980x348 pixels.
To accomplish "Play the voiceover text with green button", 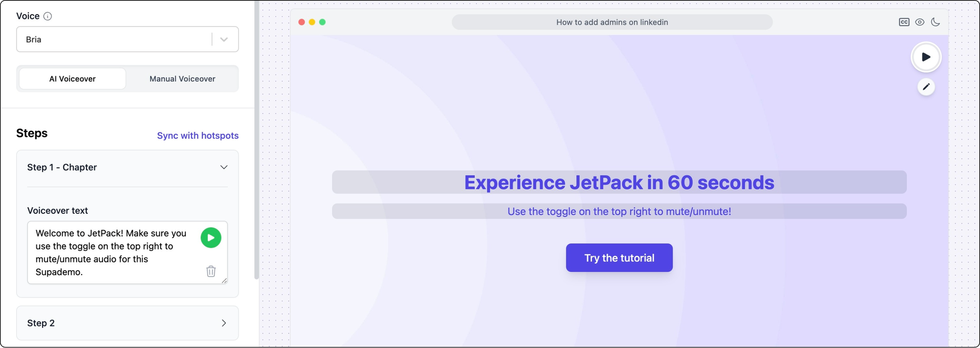I will [211, 238].
